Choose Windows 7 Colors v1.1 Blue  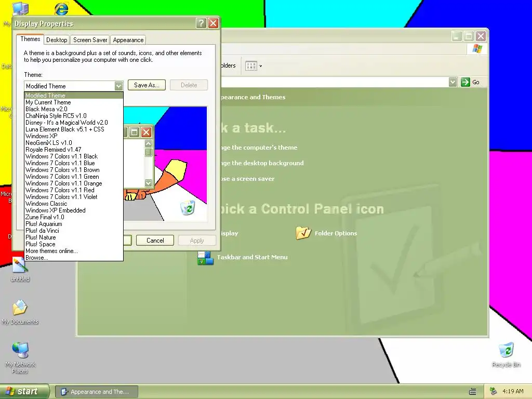pos(74,163)
